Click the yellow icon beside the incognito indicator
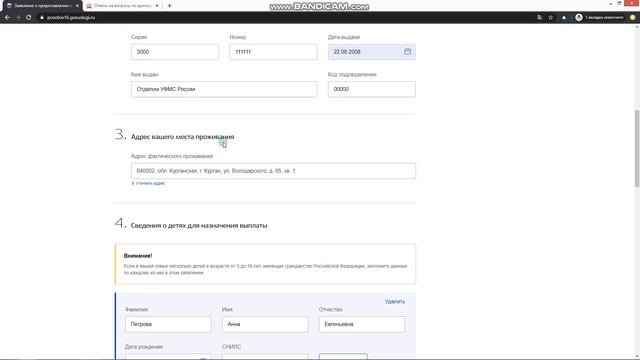Screen dimensions: 640x360 (x=633, y=18)
